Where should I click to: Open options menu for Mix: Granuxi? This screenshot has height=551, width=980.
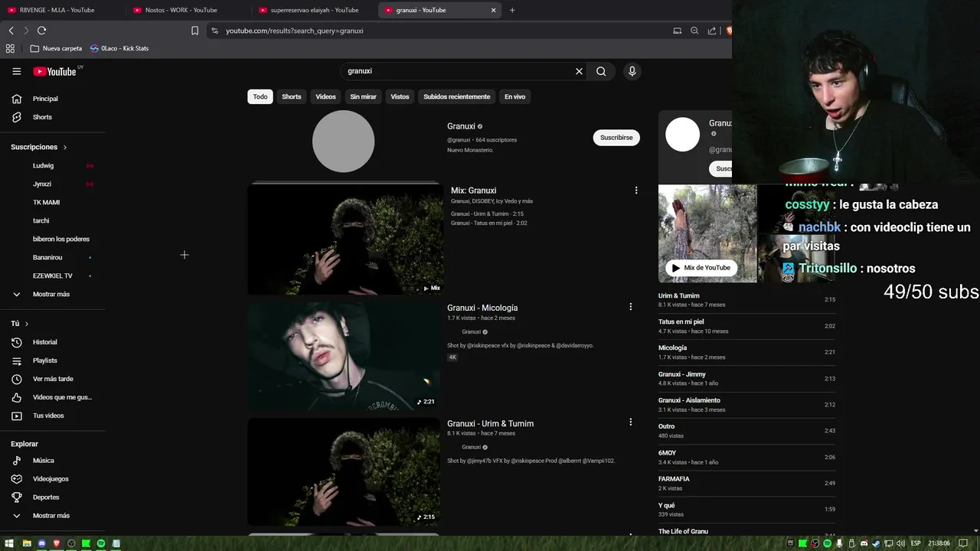pos(635,191)
